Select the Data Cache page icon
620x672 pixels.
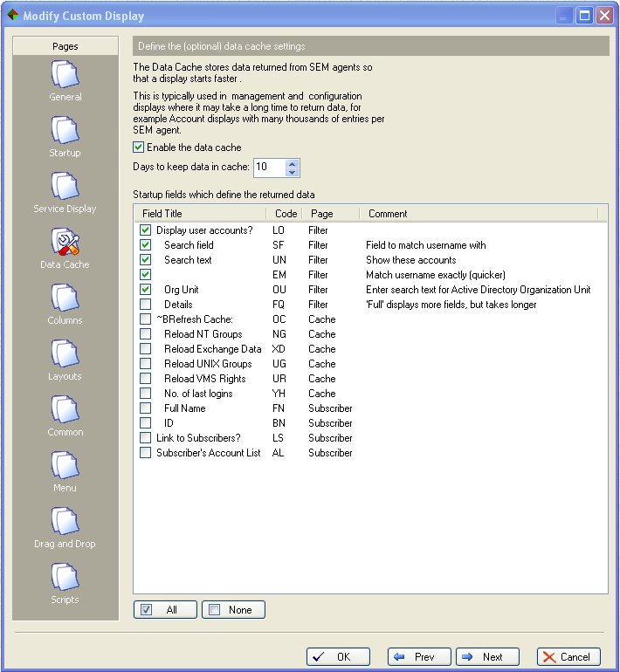[65, 242]
